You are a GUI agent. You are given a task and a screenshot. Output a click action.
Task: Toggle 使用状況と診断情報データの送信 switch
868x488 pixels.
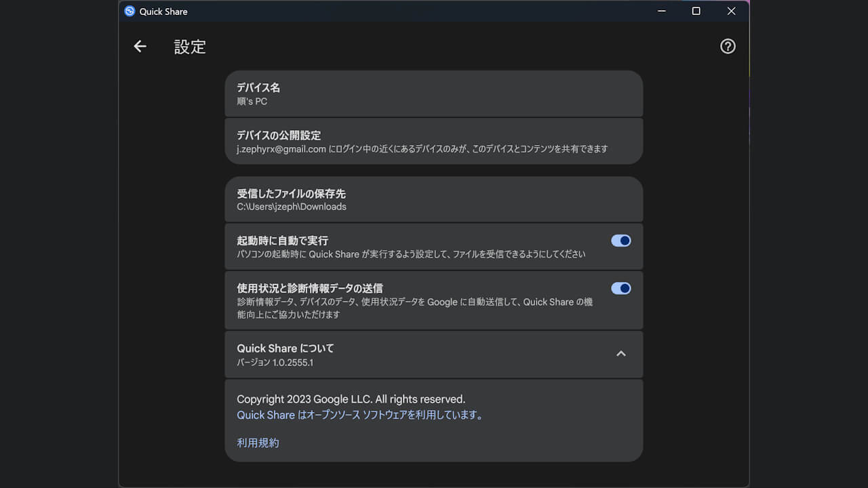(621, 288)
